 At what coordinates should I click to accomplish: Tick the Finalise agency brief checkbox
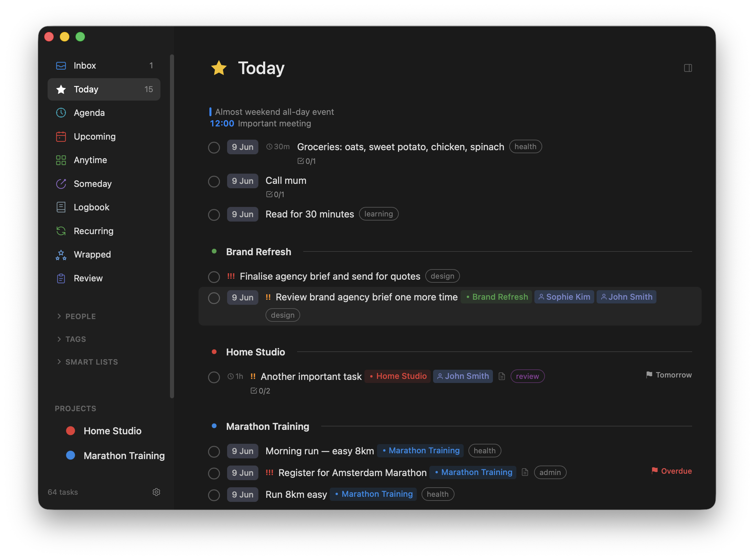(x=214, y=277)
